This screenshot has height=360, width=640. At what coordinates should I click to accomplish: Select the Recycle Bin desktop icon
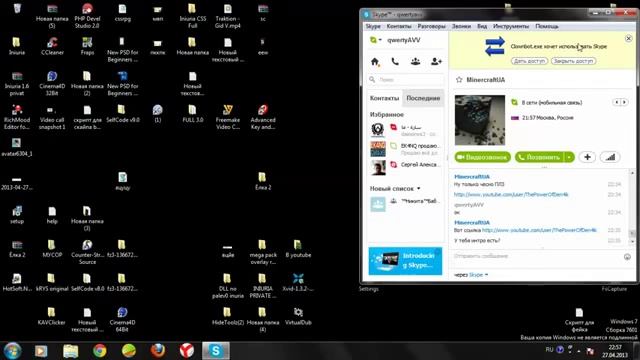[x=17, y=8]
